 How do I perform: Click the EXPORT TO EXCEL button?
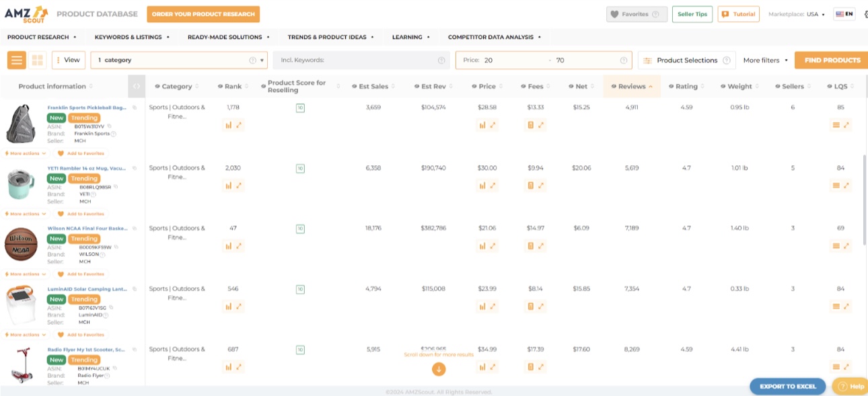click(787, 386)
